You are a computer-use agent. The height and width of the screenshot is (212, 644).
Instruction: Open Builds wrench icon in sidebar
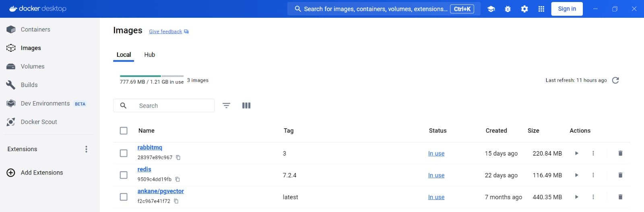(11, 85)
